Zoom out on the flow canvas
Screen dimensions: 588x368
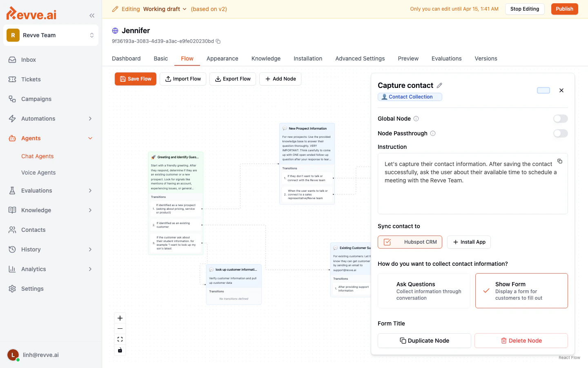120,329
